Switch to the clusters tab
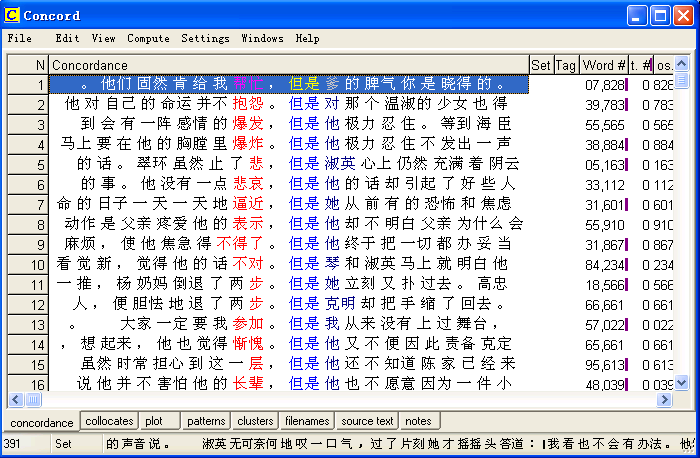Screen dimensions: 700x458 256,421
